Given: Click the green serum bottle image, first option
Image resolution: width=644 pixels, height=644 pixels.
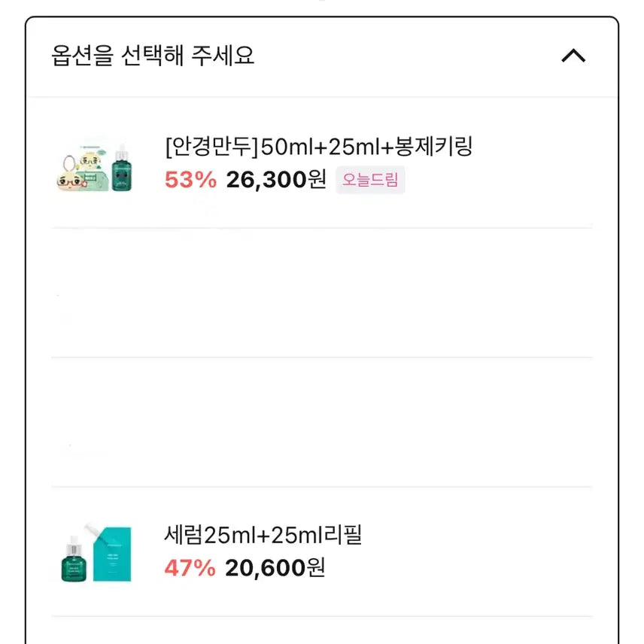Looking at the screenshot, I should (x=120, y=172).
